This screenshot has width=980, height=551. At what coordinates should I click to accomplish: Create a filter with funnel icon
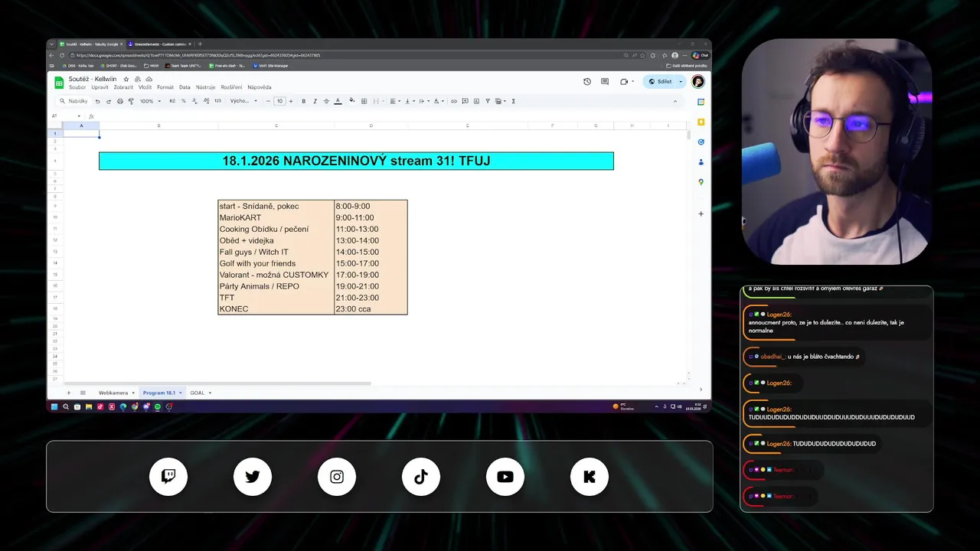pyautogui.click(x=488, y=101)
